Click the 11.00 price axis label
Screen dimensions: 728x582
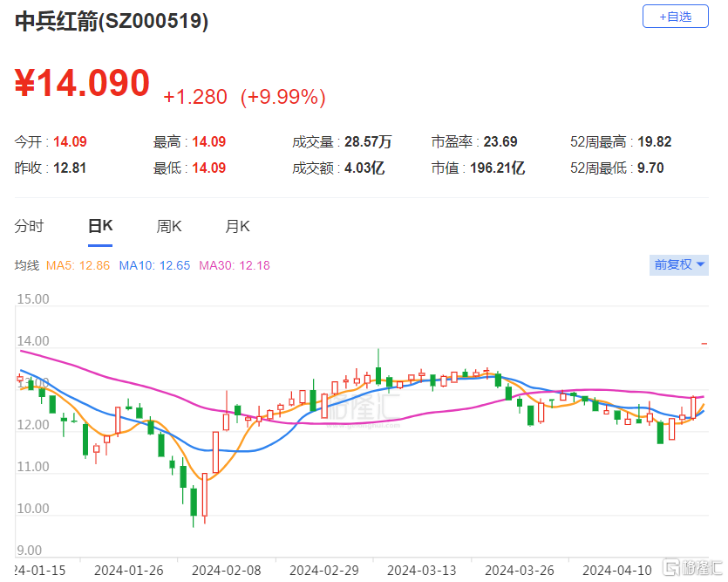coord(33,466)
